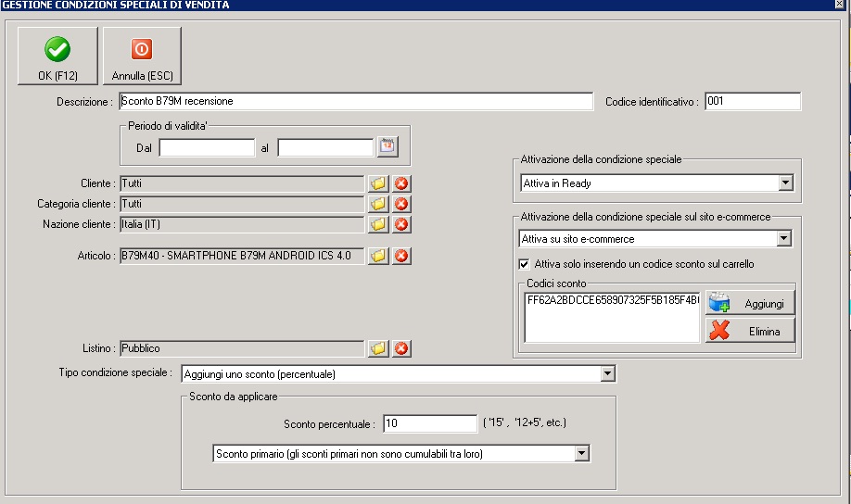Click the Descrizione text field
This screenshot has height=504, width=851.
(356, 102)
